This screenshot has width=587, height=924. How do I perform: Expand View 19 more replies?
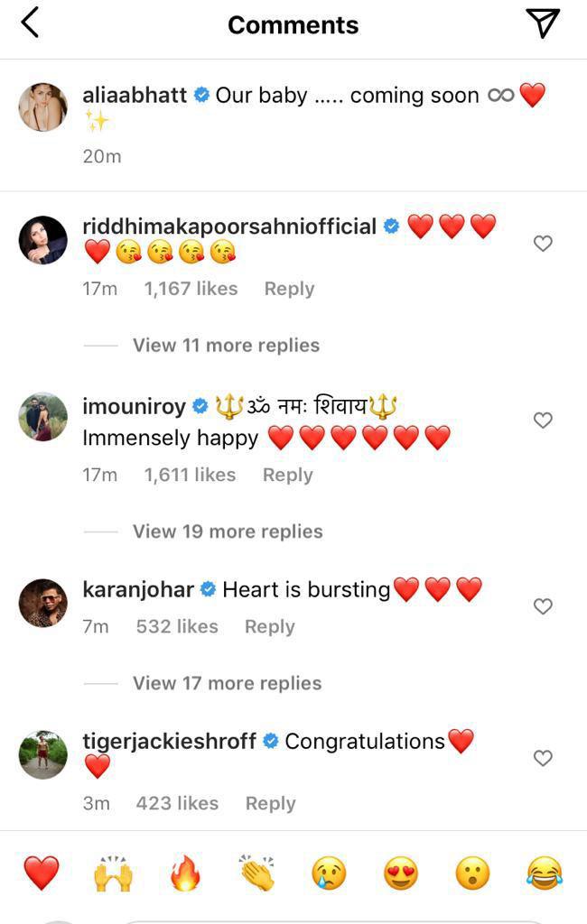click(228, 531)
